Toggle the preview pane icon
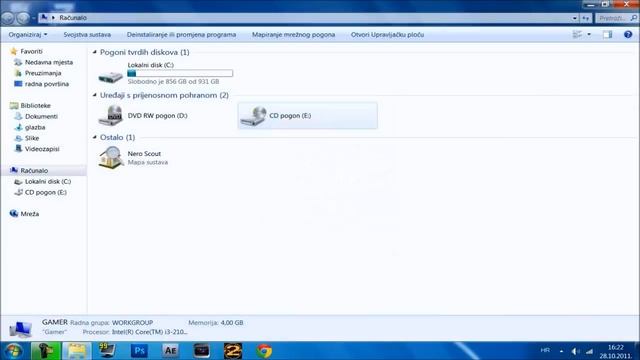Screen dimensions: 640x360 pos(607,35)
